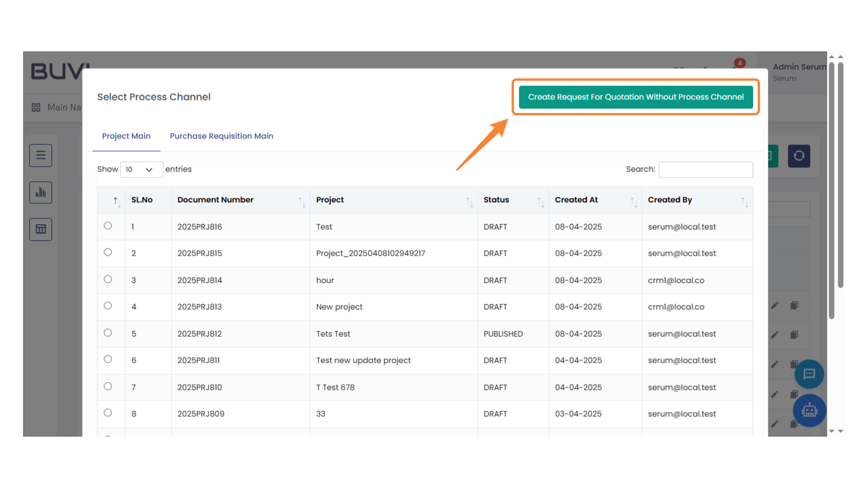The image size is (868, 488).
Task: Click the table layout icon in sidebar
Action: (41, 229)
